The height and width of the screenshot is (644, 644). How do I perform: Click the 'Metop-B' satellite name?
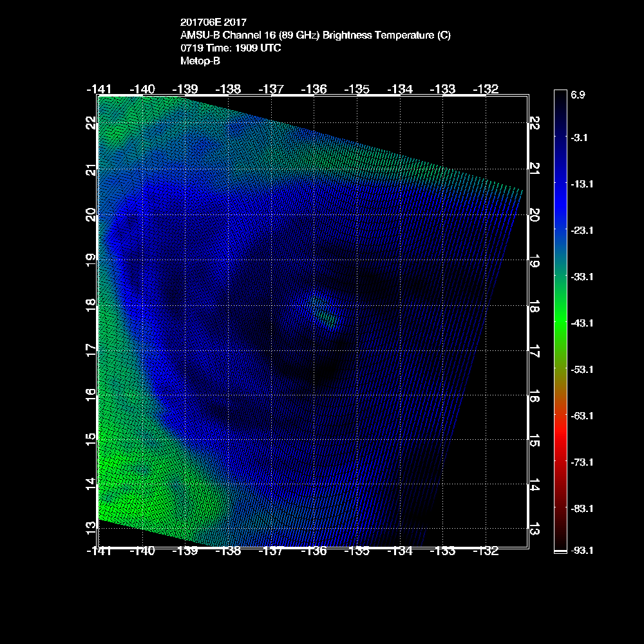tap(200, 61)
